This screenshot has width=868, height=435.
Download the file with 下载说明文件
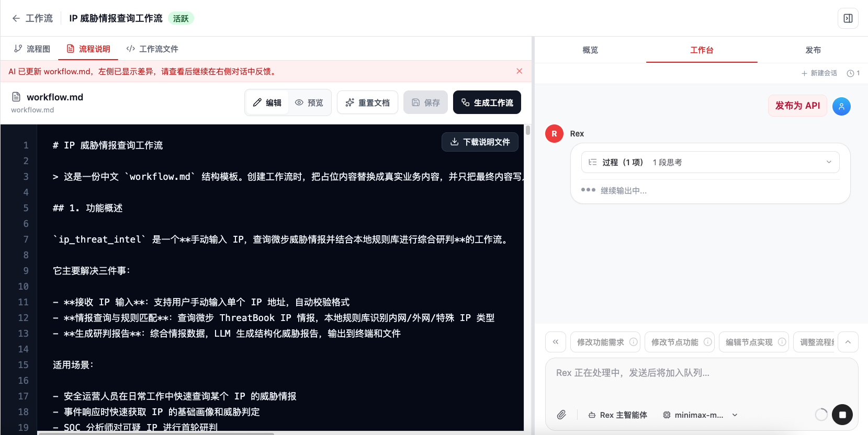click(480, 142)
